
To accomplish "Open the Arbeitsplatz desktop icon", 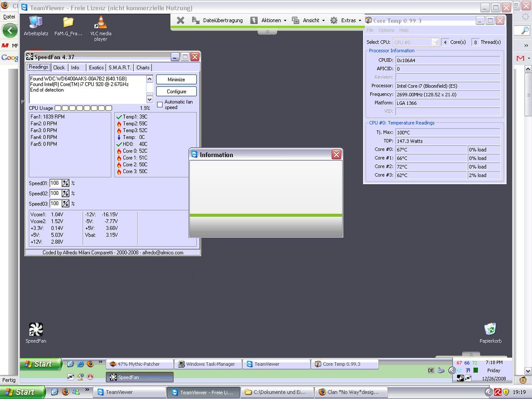I will click(36, 26).
